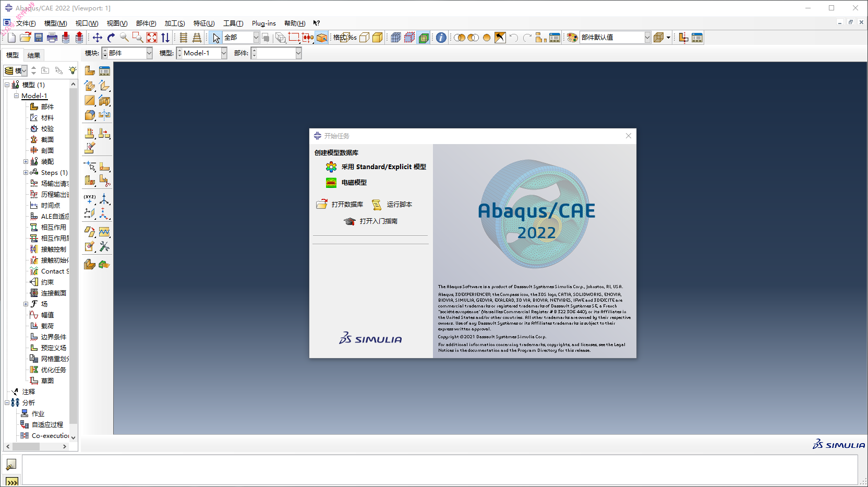Screen dimensions: 868x487
Task: Toggle the selection arrow tool
Action: tap(216, 38)
